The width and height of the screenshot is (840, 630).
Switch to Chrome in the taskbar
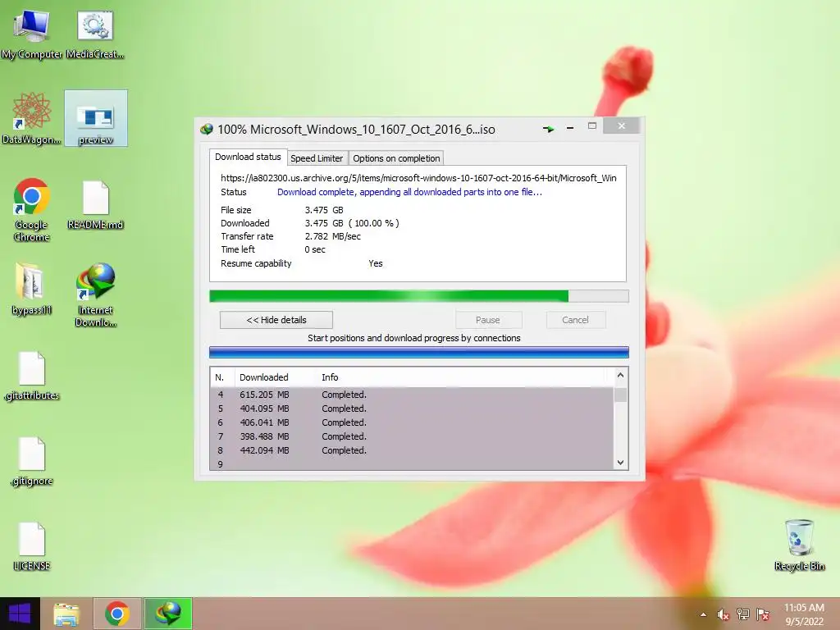(x=117, y=614)
